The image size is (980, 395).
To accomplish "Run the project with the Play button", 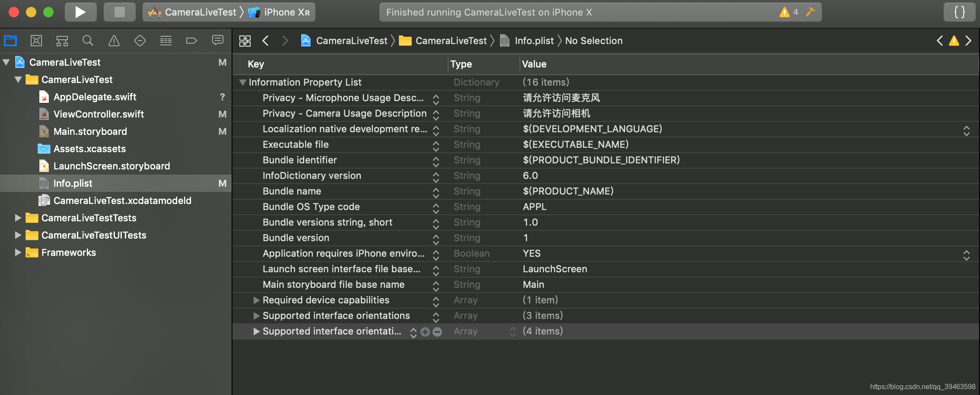I will point(81,12).
